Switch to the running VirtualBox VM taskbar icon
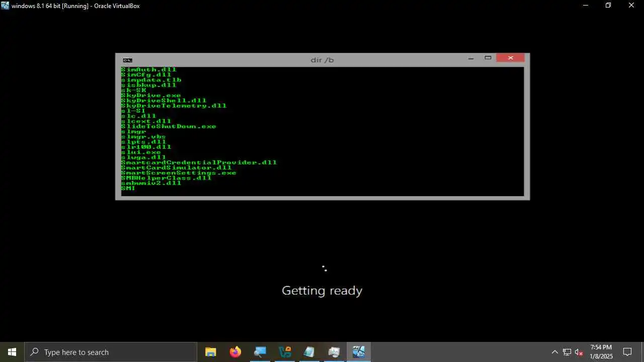 pyautogui.click(x=359, y=352)
